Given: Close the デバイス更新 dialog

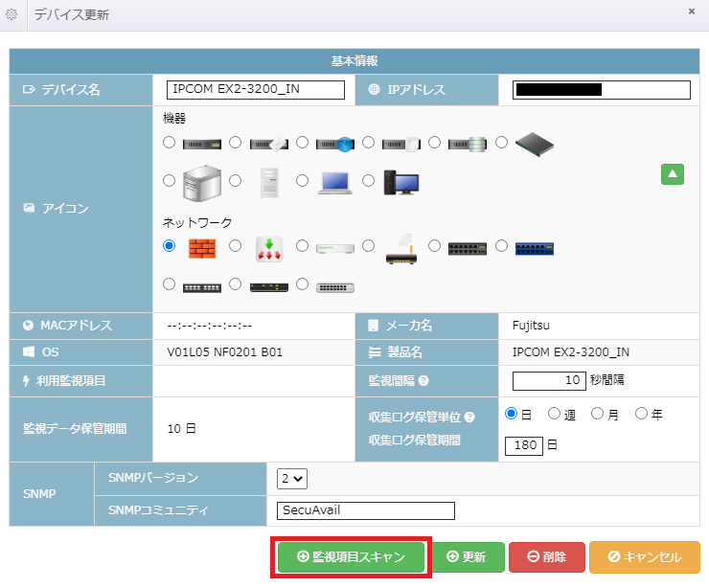Looking at the screenshot, I should (x=692, y=11).
